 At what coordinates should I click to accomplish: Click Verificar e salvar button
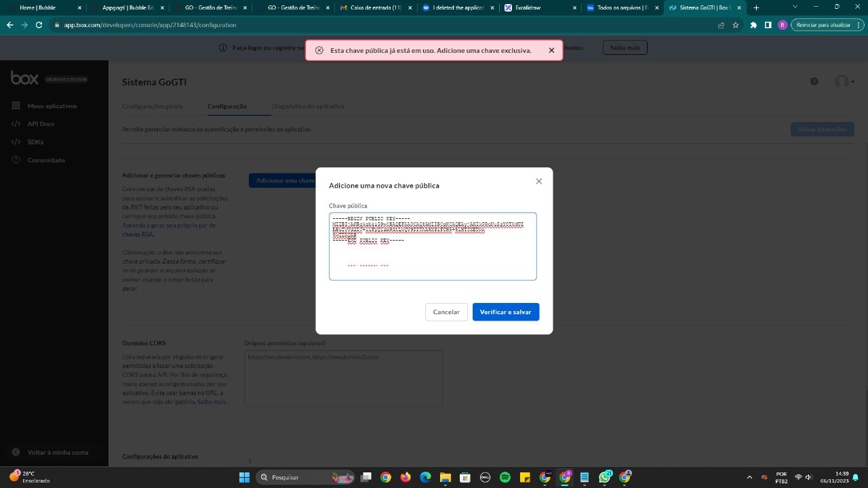coord(506,312)
